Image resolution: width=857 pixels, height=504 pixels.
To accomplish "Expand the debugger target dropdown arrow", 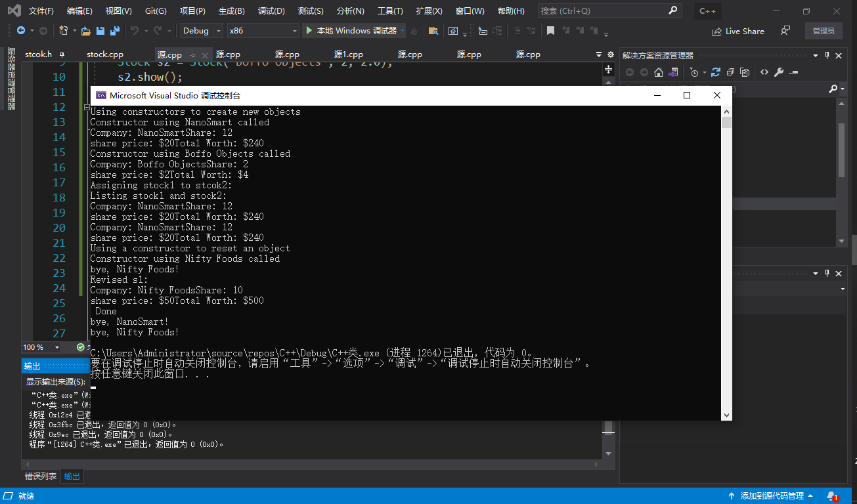I will pos(402,31).
